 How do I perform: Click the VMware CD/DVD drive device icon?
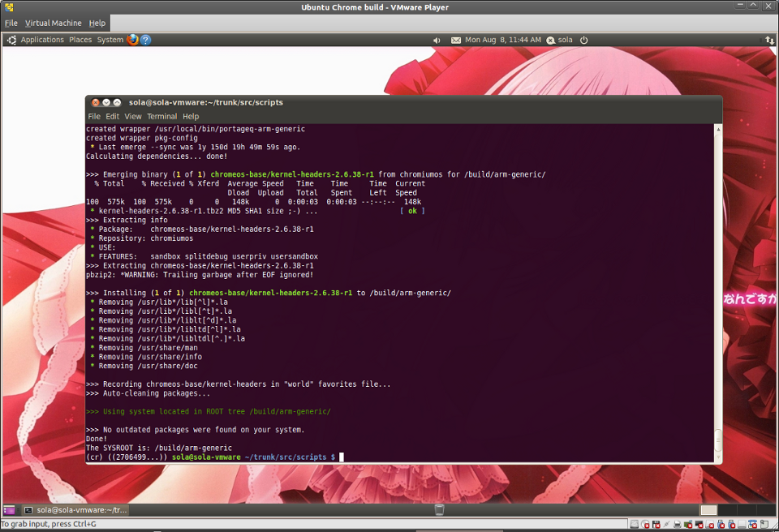click(x=645, y=524)
